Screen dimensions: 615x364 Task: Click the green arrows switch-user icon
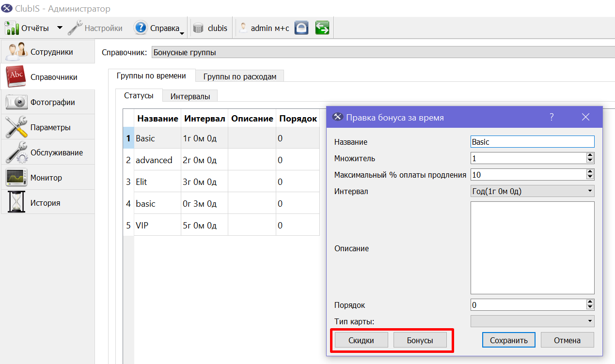tap(322, 28)
